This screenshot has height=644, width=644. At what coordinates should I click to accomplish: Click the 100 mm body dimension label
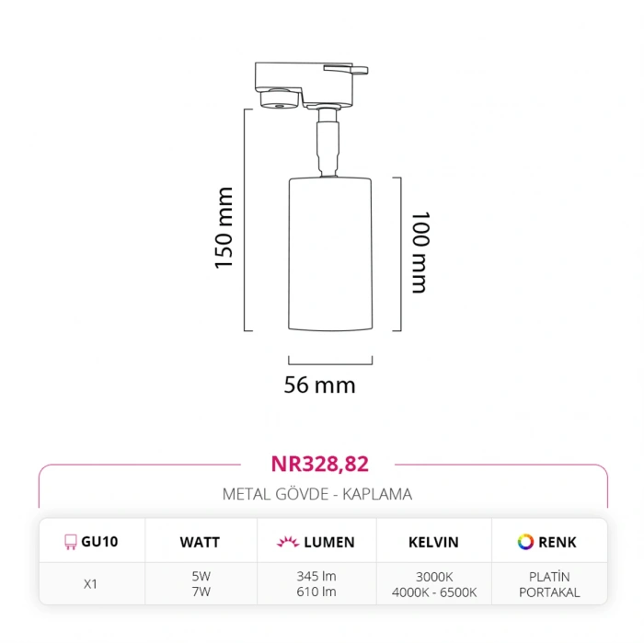point(420,252)
